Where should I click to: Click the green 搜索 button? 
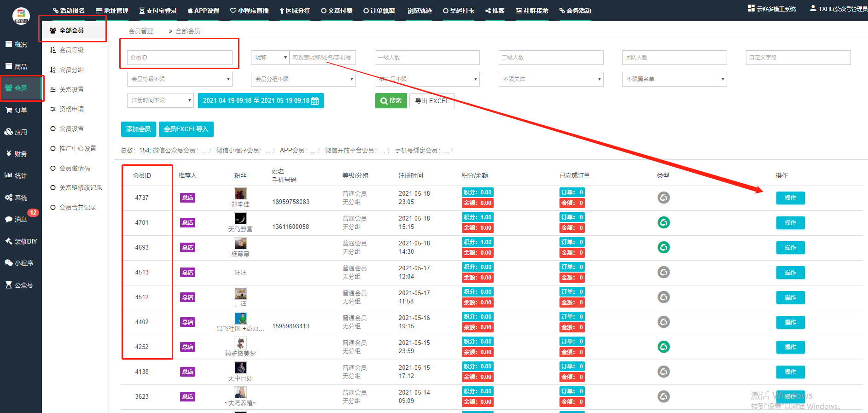(391, 101)
